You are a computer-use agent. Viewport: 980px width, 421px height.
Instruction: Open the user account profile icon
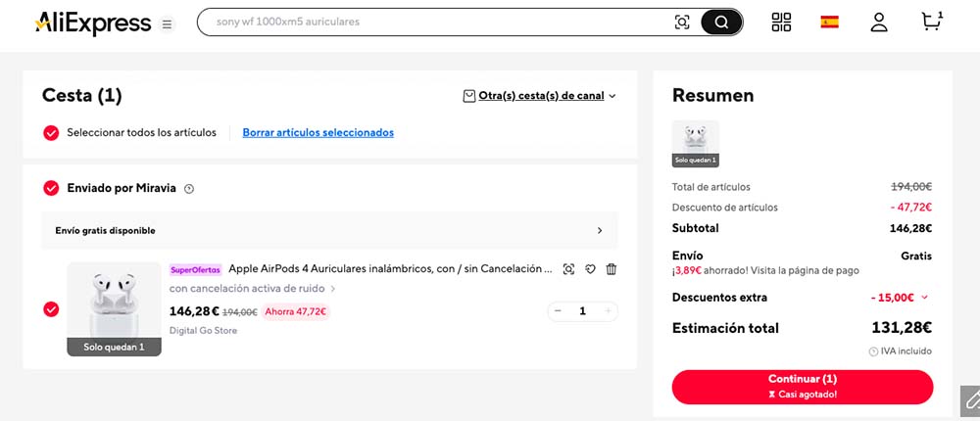(879, 23)
